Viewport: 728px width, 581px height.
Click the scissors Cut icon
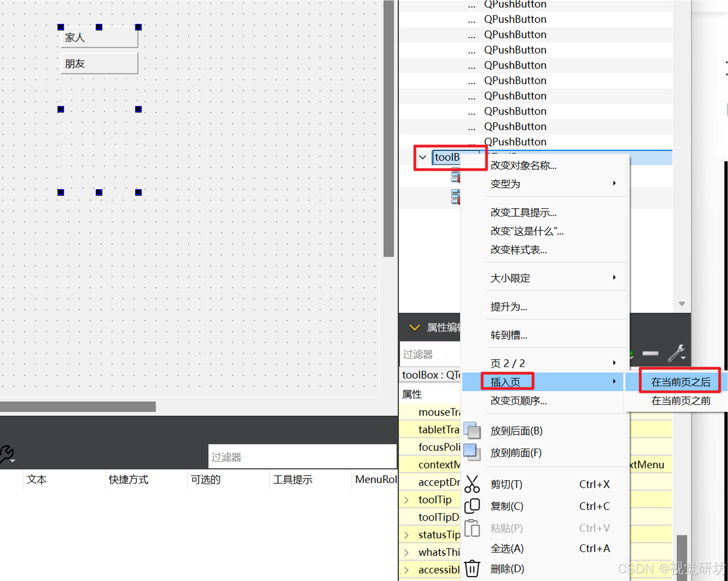point(472,484)
